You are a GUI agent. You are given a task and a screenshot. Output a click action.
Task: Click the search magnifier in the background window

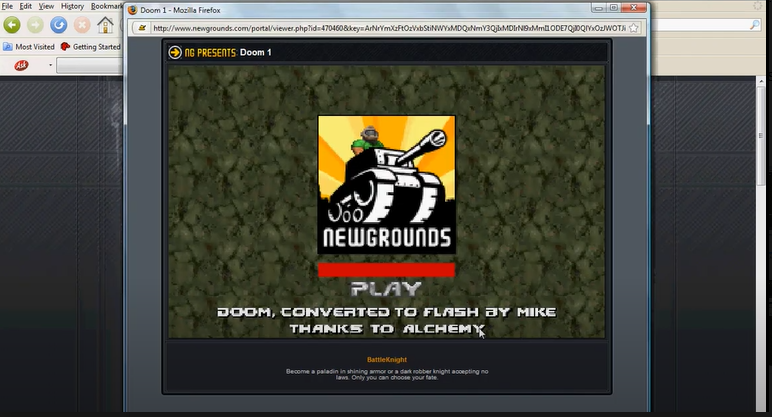pos(755,25)
